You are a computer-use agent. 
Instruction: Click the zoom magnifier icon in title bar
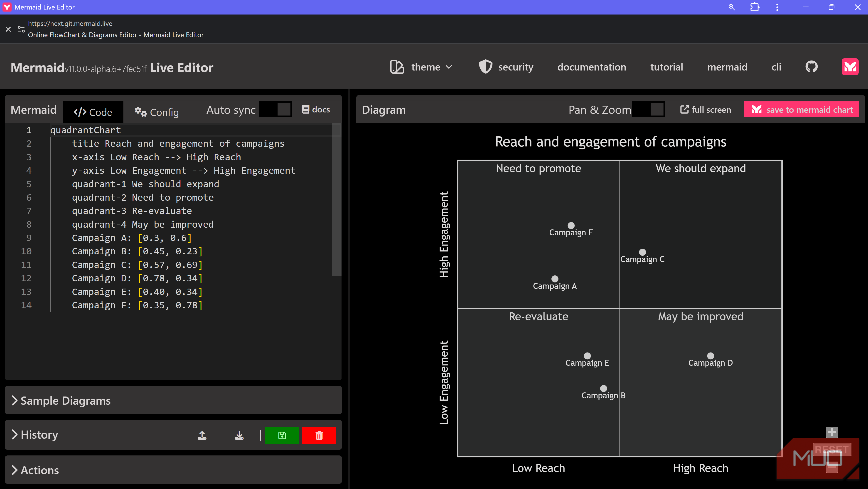tap(731, 7)
